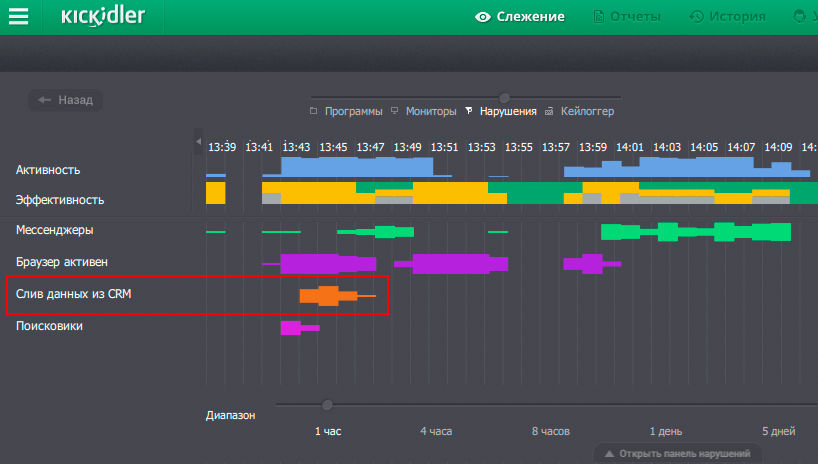Select the Кейлоггер timeline view

pyautogui.click(x=587, y=111)
